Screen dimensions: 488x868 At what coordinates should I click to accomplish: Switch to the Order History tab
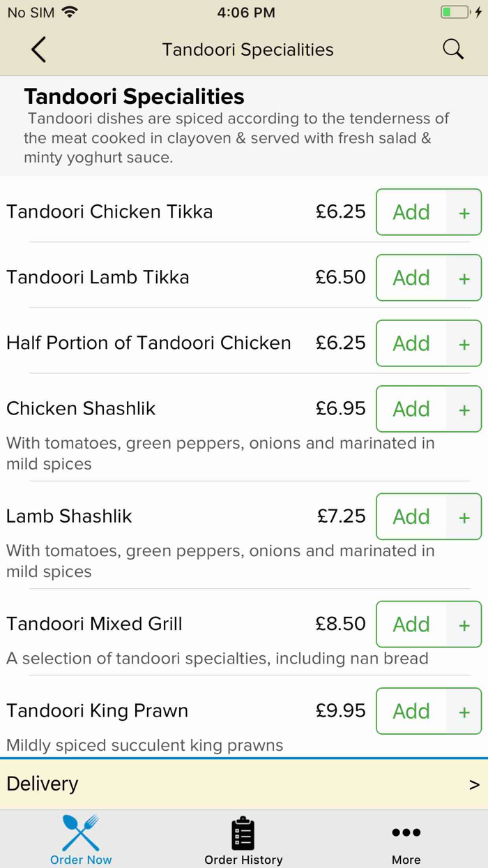tap(243, 839)
